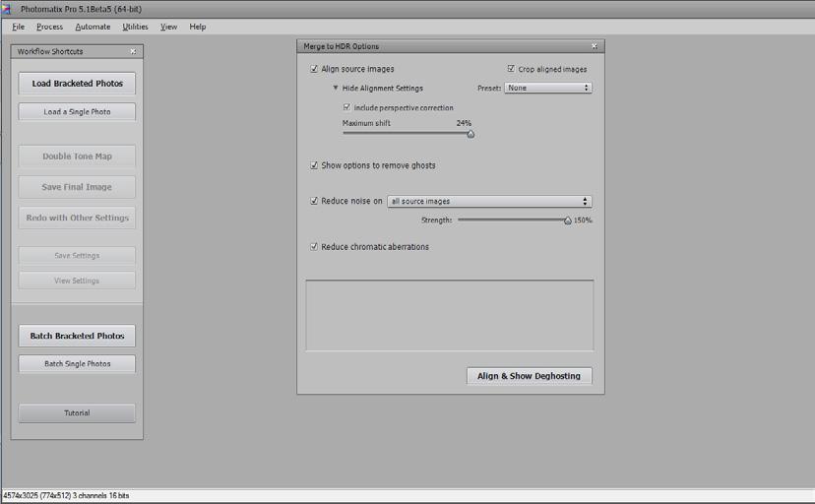
Task: Click the Maximum shift slider handle
Action: click(x=470, y=134)
